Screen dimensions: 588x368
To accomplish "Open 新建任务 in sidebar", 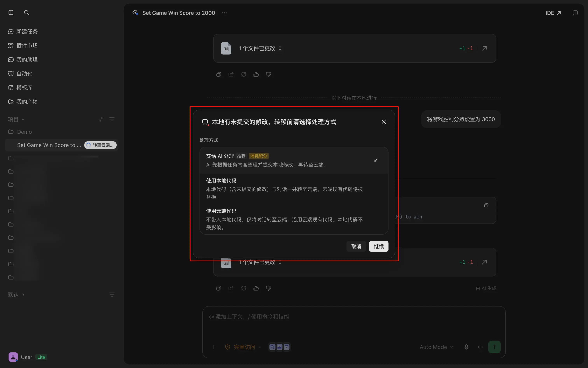I will click(23, 32).
